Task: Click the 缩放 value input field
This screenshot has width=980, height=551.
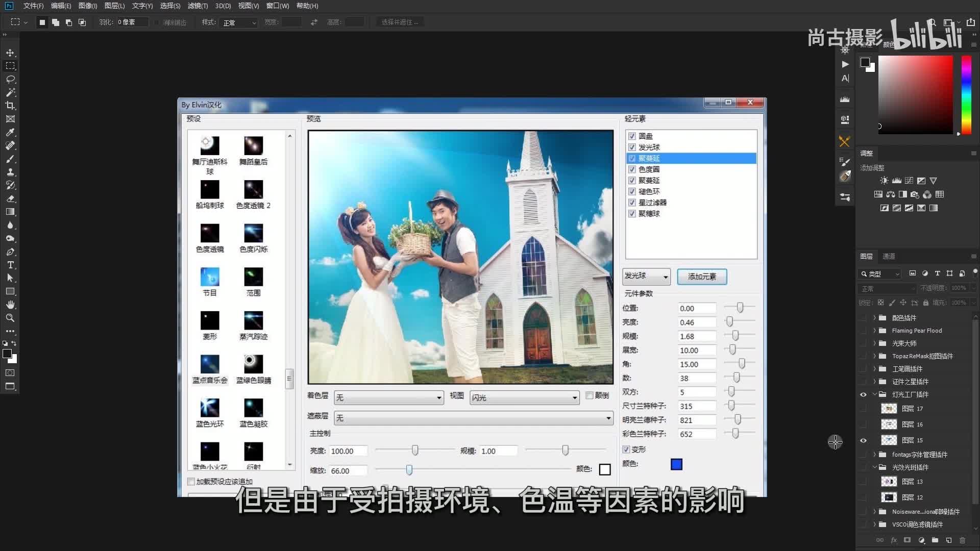Action: click(348, 471)
